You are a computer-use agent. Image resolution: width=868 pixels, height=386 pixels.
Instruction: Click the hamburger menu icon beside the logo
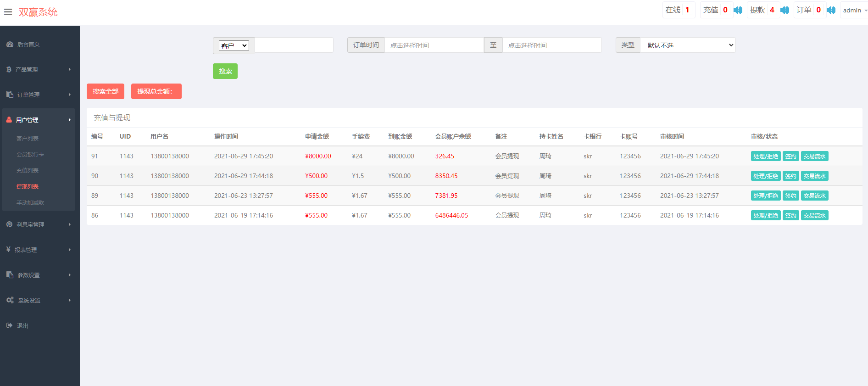8,12
